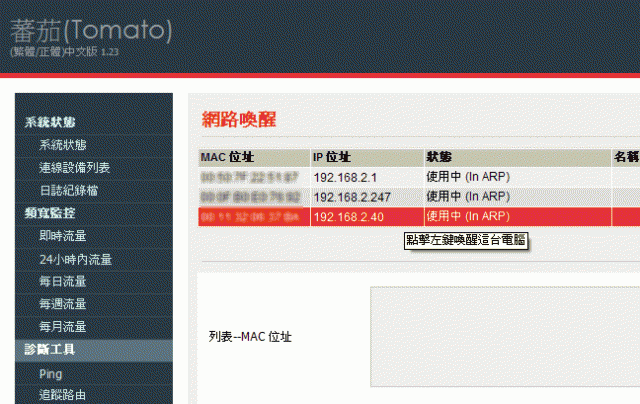Select the row with IP 192.168.2.1
The image size is (640, 404).
coord(419,178)
